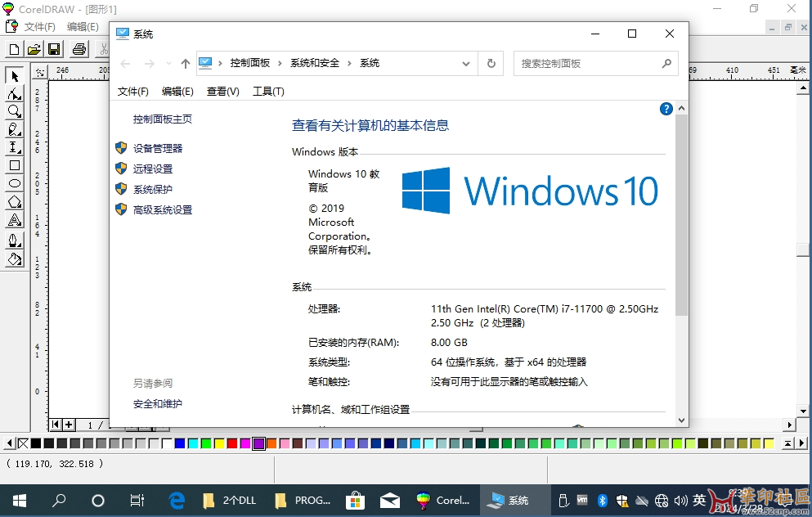Viewport: 812px width, 517px height.
Task: Click the New document icon
Action: 14,49
